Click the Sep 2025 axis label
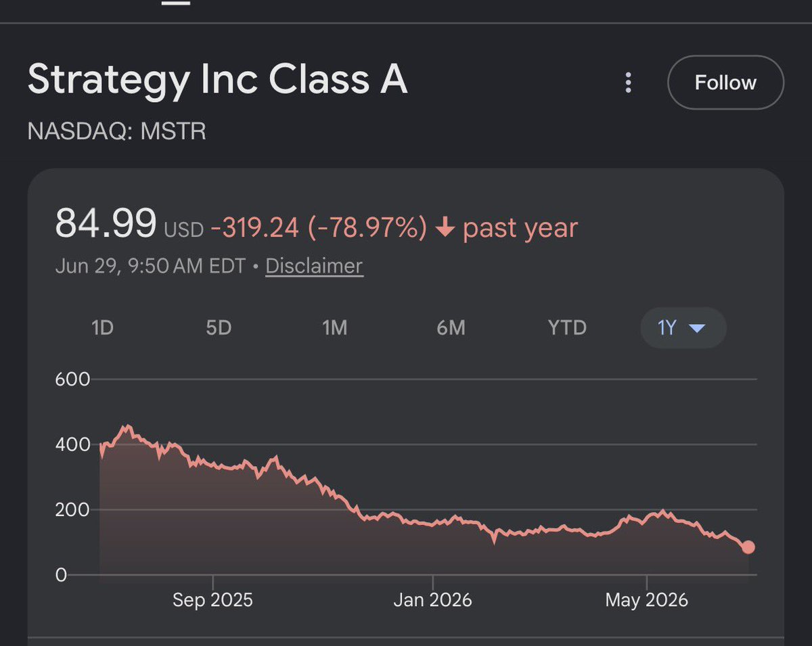The width and height of the screenshot is (812, 646). tap(212, 600)
